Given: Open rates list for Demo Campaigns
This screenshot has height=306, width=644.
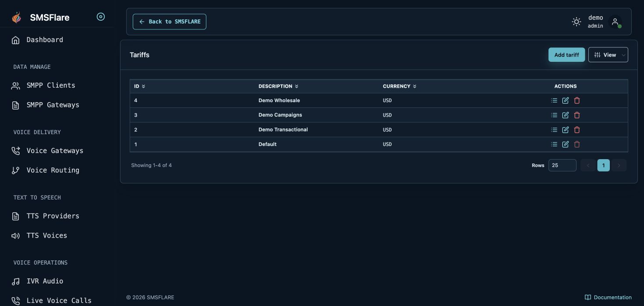Looking at the screenshot, I should [554, 115].
